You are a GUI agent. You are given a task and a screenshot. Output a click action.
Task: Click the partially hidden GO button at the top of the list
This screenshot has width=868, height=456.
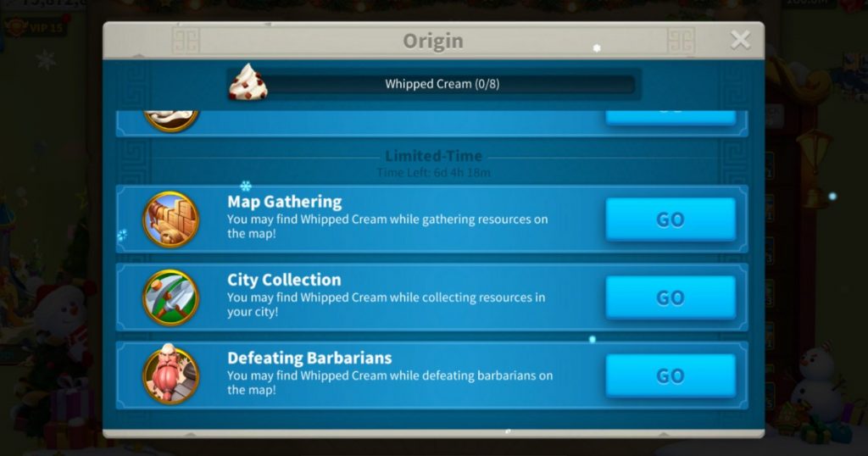670,117
